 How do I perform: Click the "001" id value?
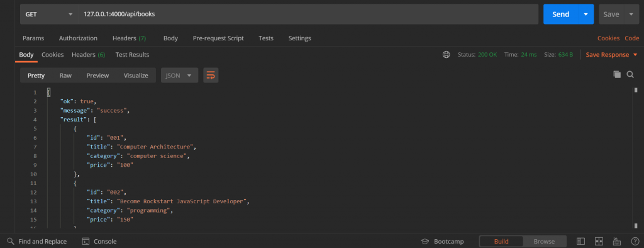pos(116,138)
